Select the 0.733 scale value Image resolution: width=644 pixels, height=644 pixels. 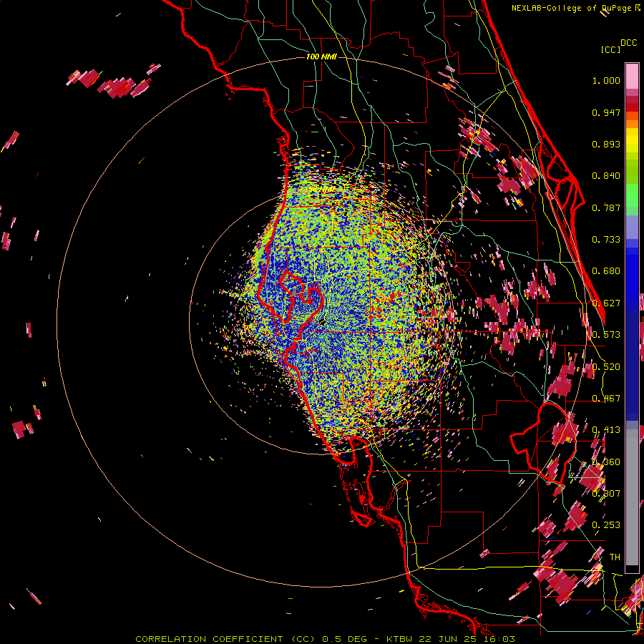click(606, 240)
